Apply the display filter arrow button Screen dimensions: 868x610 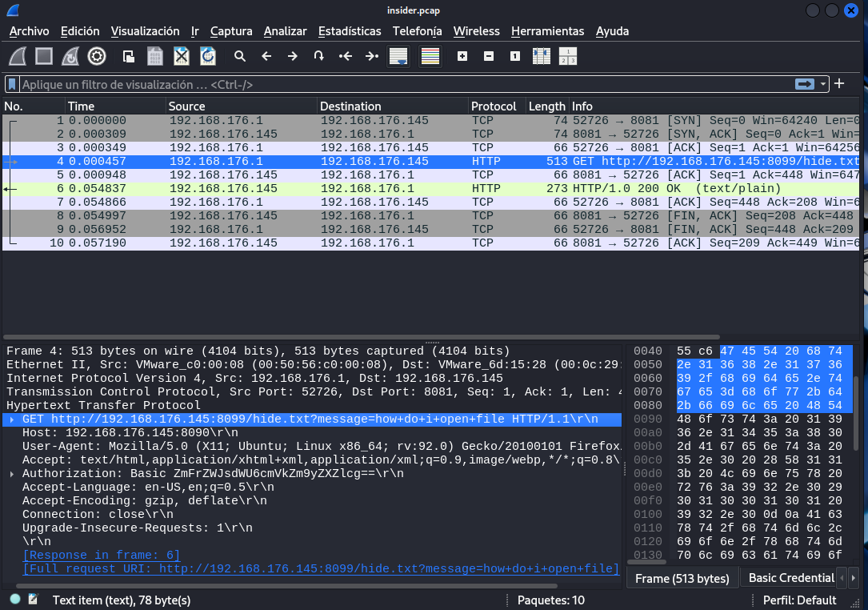point(804,84)
